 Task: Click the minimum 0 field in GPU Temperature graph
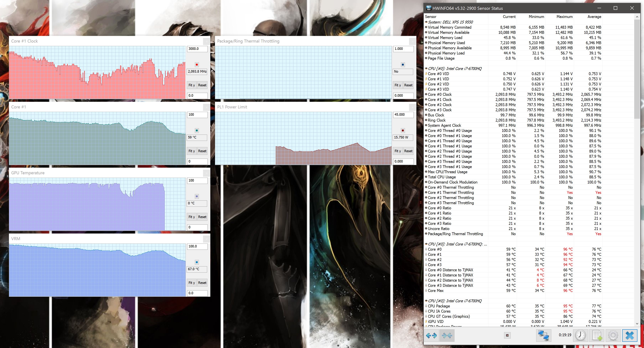point(197,227)
